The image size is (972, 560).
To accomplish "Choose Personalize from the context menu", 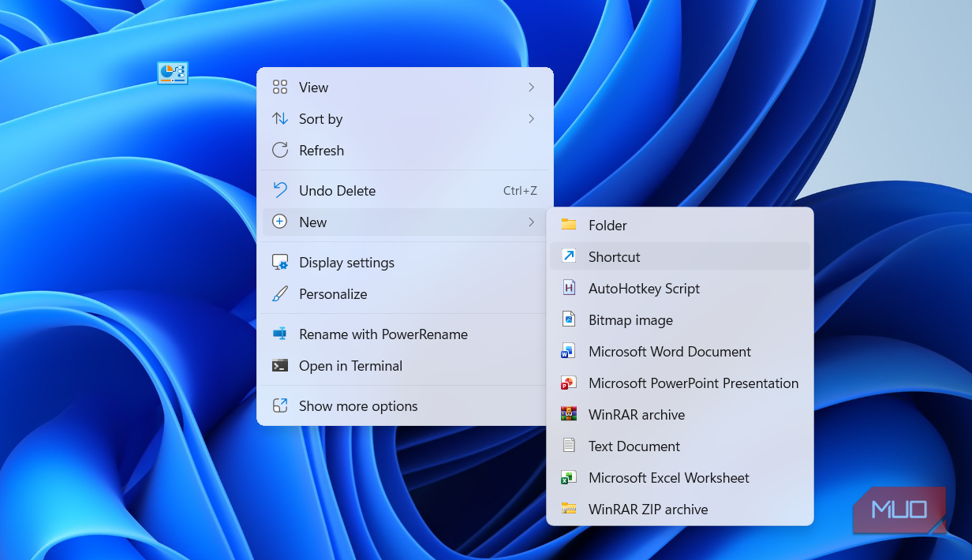I will tap(405, 293).
